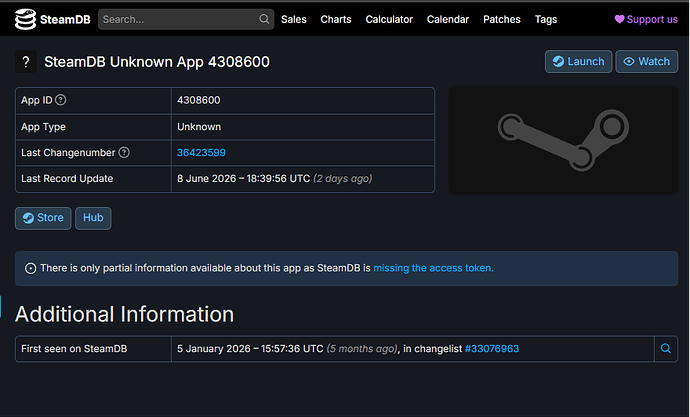Click the 5 January 2026 first seen date
The image size is (690, 417).
pyautogui.click(x=250, y=349)
